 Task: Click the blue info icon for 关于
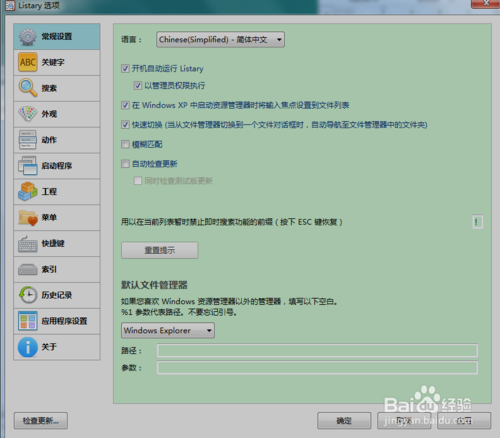click(28, 347)
